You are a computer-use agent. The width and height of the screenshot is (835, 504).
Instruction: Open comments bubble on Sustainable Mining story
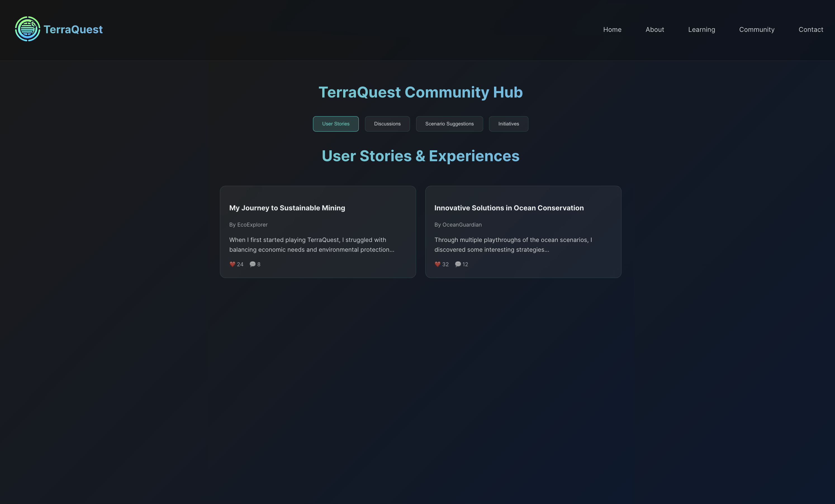(252, 264)
